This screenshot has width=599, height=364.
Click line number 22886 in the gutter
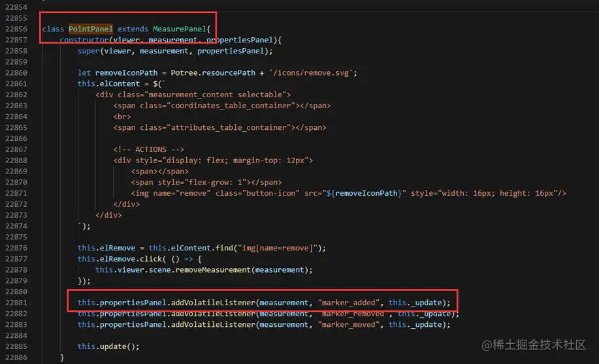point(16,357)
